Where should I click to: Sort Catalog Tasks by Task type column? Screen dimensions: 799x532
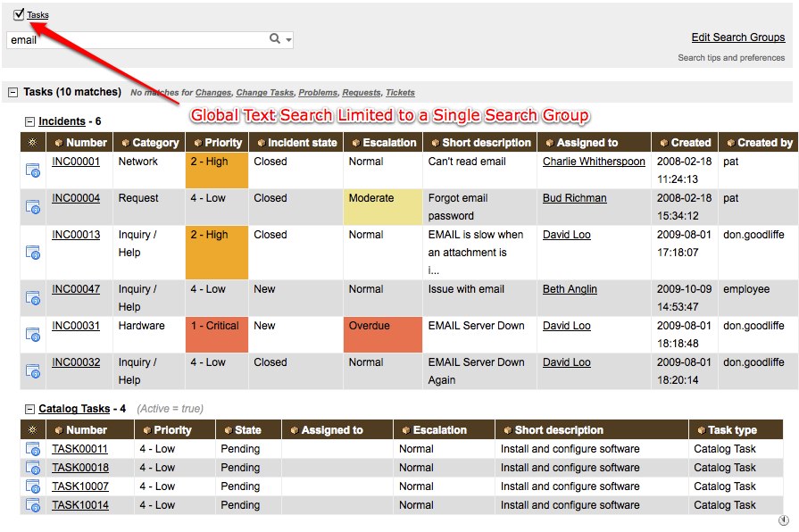coord(732,429)
